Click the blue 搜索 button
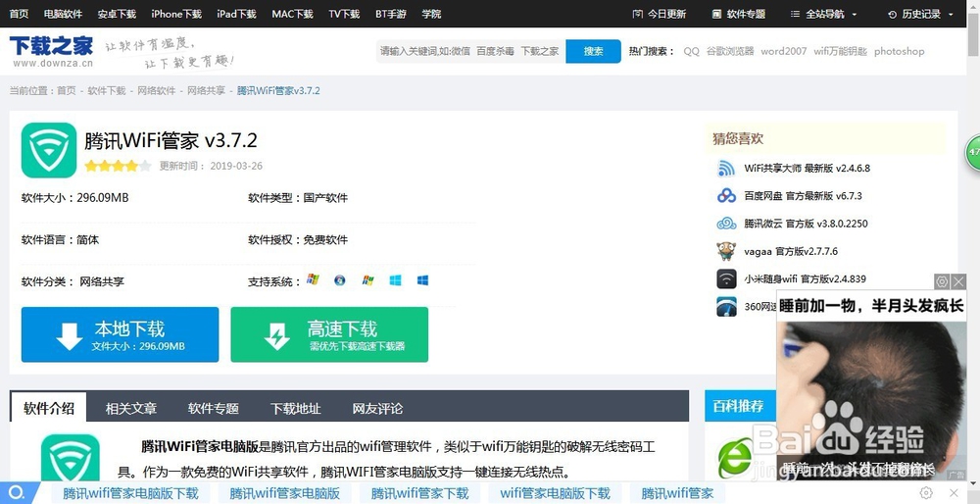This screenshot has width=980, height=504. 593,51
